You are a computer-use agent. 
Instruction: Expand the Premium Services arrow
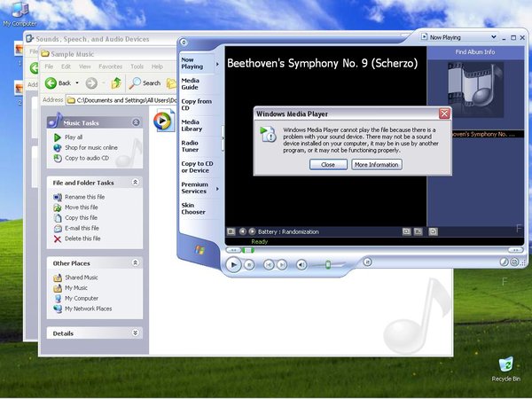[217, 189]
